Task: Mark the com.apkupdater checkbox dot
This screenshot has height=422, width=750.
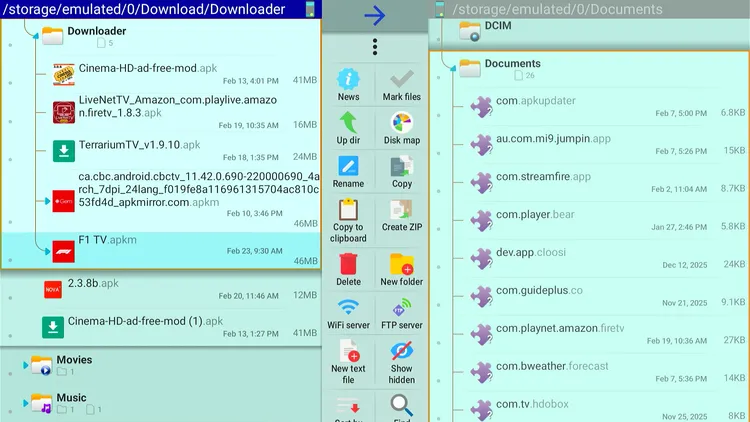Action: pyautogui.click(x=439, y=115)
